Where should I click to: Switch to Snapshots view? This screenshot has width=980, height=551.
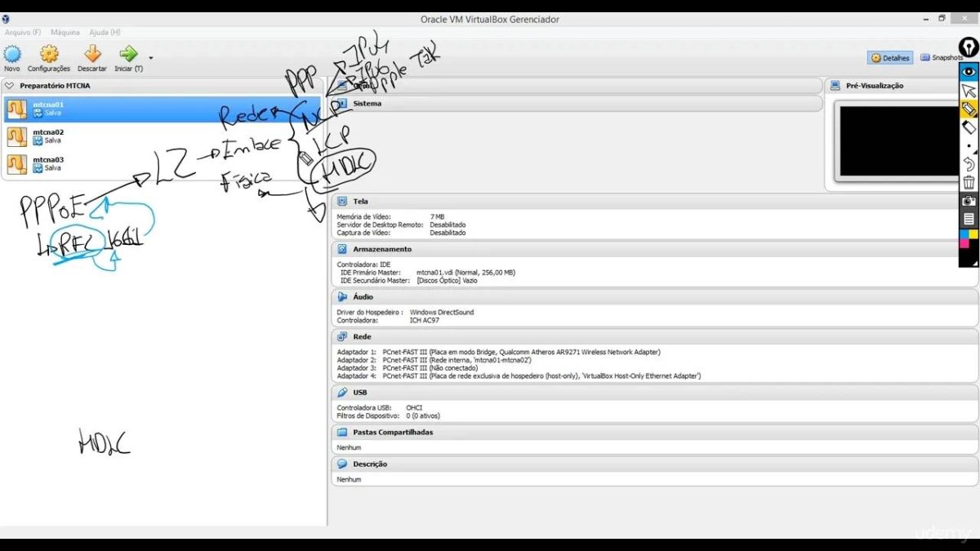(x=942, y=58)
